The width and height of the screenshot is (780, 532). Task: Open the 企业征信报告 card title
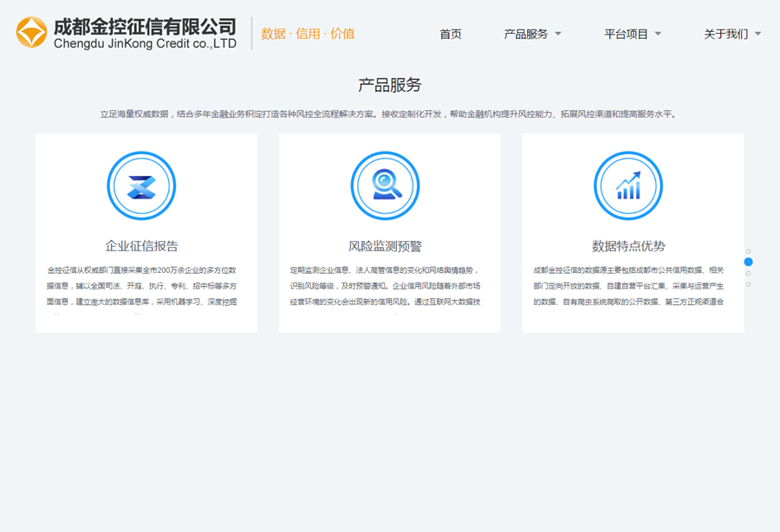[141, 246]
